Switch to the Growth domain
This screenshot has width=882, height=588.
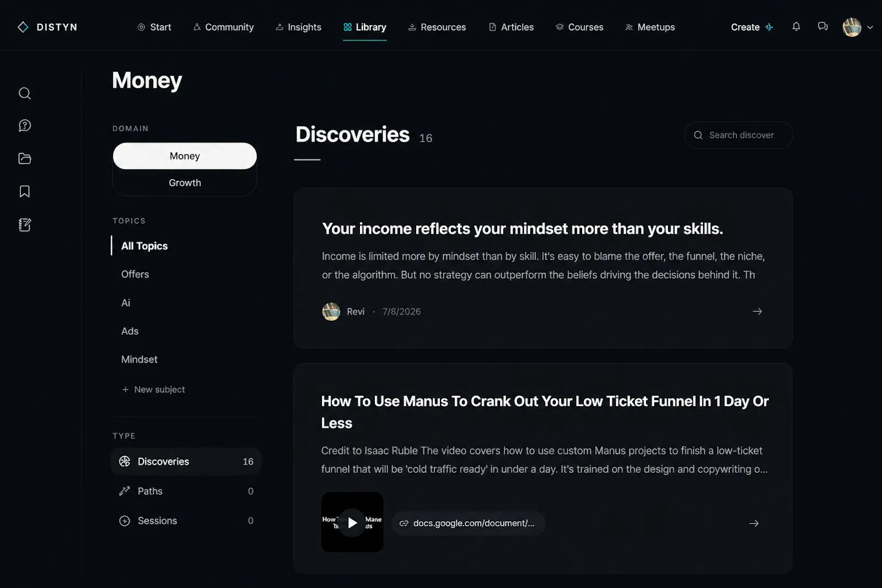[185, 182]
